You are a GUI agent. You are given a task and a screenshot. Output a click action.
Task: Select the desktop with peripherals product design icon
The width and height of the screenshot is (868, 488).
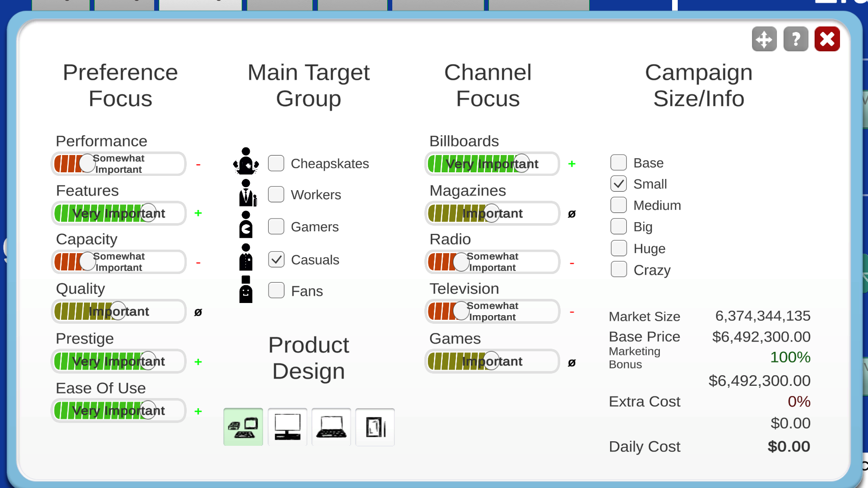coord(243,427)
